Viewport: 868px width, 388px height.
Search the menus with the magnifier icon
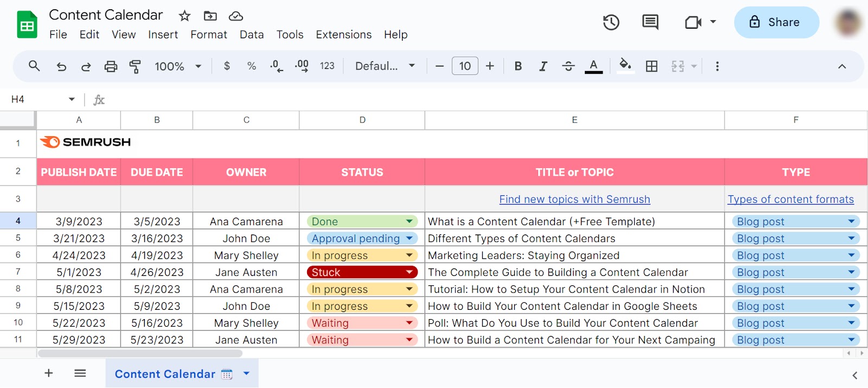[34, 66]
